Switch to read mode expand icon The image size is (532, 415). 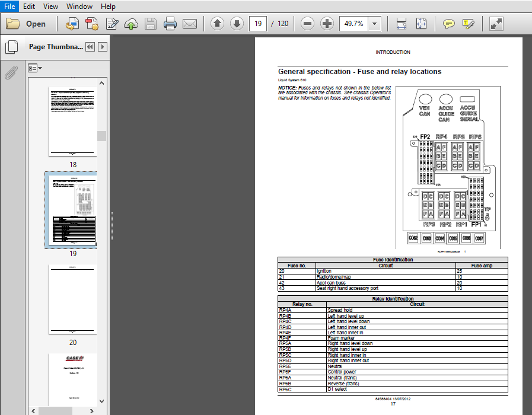point(496,24)
